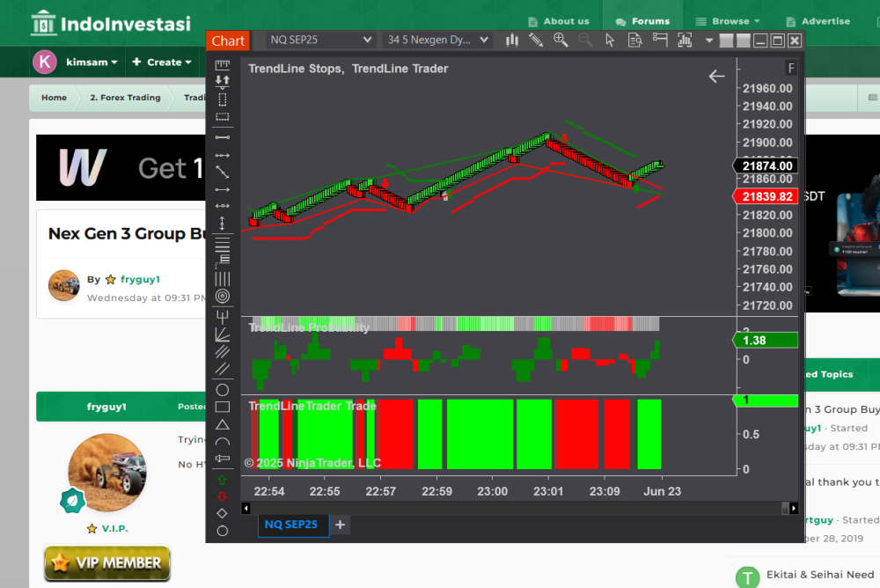Select the ruler measurement tool
Image resolution: width=880 pixels, height=588 pixels.
pos(223,64)
